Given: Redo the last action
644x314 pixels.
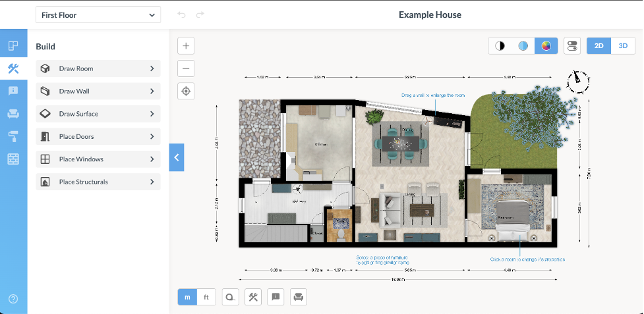Looking at the screenshot, I should pyautogui.click(x=200, y=15).
